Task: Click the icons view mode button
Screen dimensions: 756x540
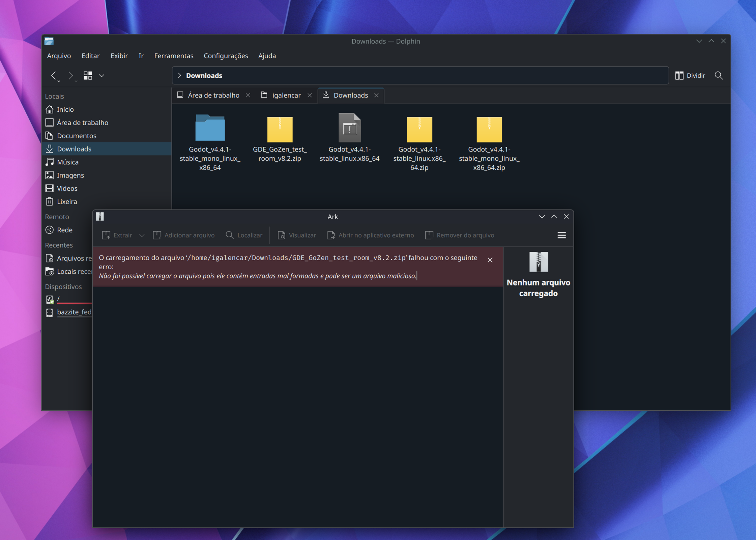Action: pyautogui.click(x=88, y=75)
